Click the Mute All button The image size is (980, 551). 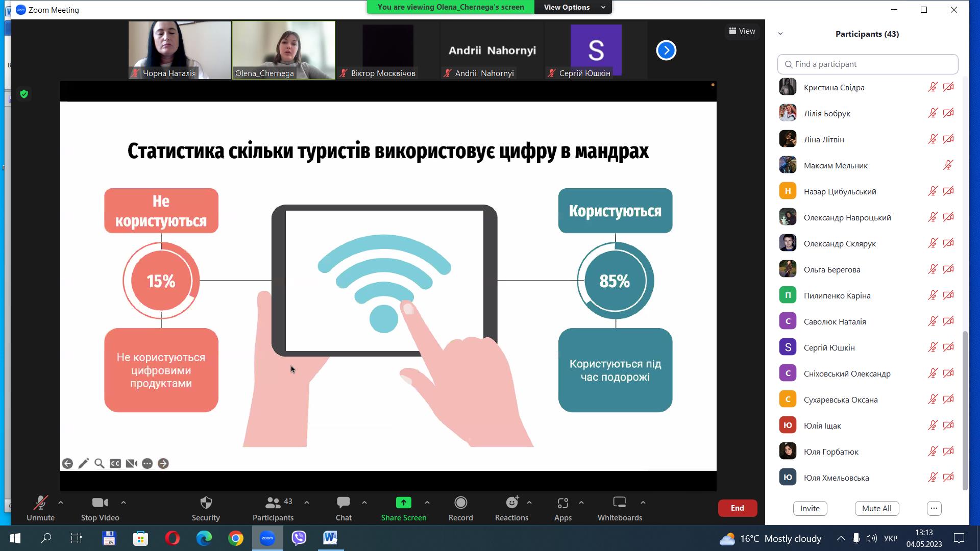click(876, 508)
